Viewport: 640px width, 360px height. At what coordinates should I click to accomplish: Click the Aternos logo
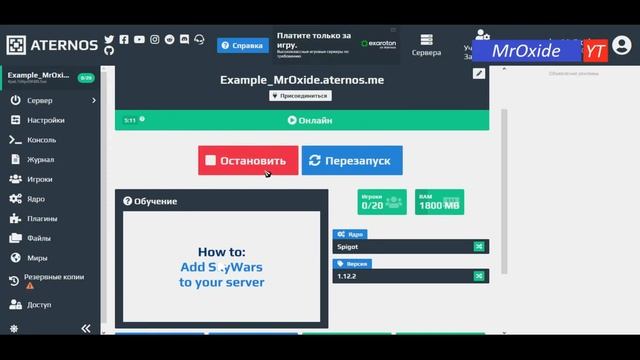(52, 45)
